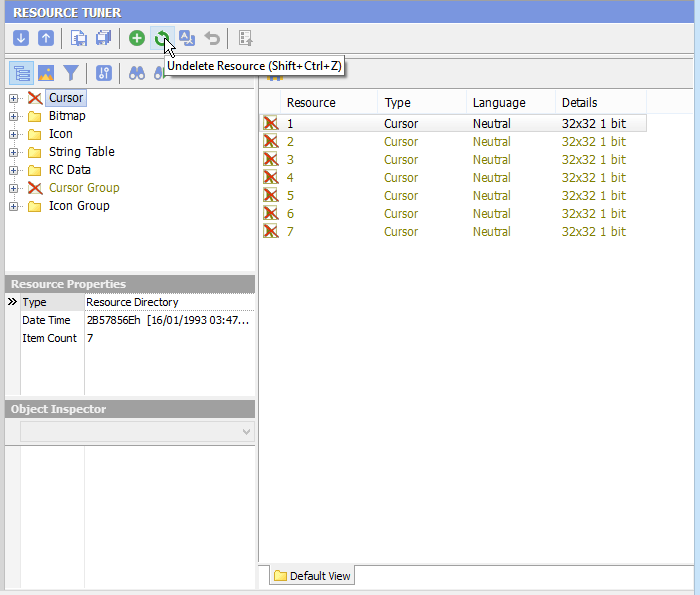Select the Type property row

click(x=130, y=302)
